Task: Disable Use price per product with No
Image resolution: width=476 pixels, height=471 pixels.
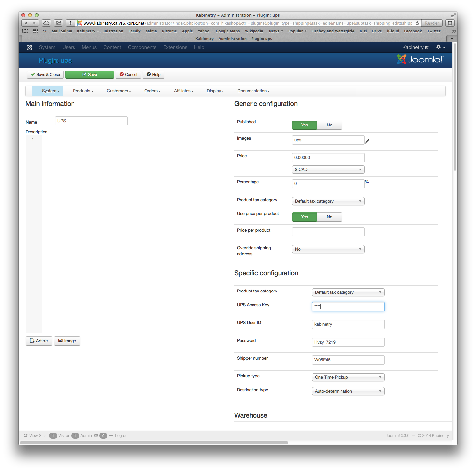Action: coord(330,217)
